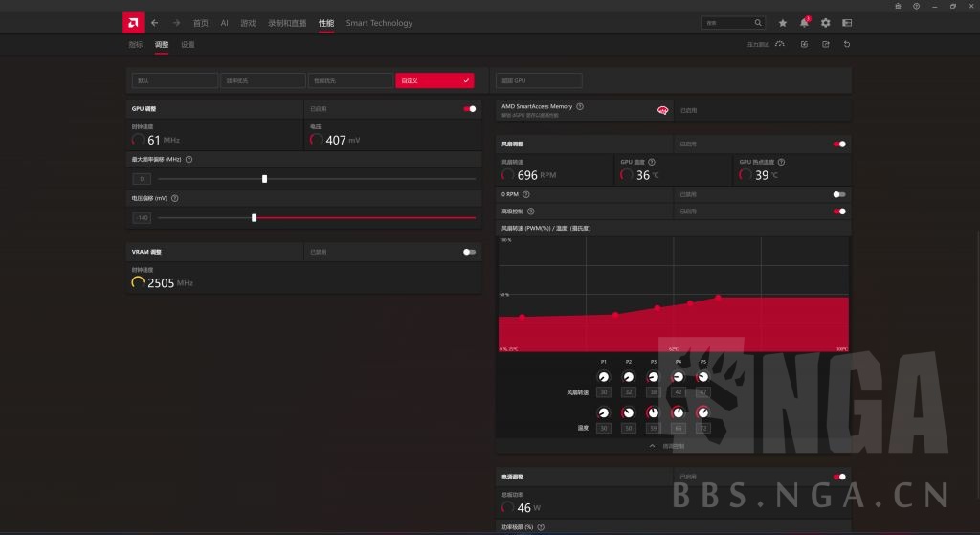Open favorites with the star icon
The width and height of the screenshot is (980, 535).
point(783,23)
